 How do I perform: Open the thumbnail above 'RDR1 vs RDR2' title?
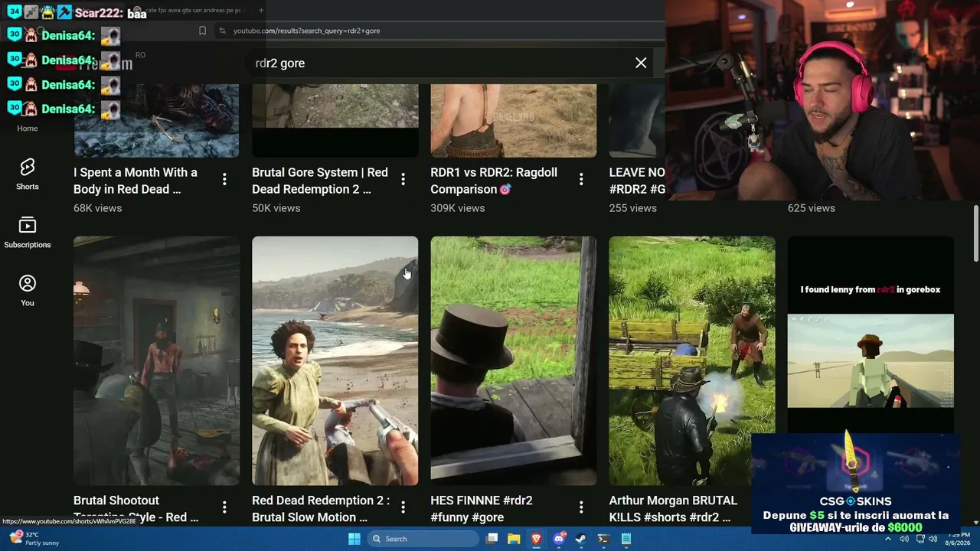pos(513,120)
